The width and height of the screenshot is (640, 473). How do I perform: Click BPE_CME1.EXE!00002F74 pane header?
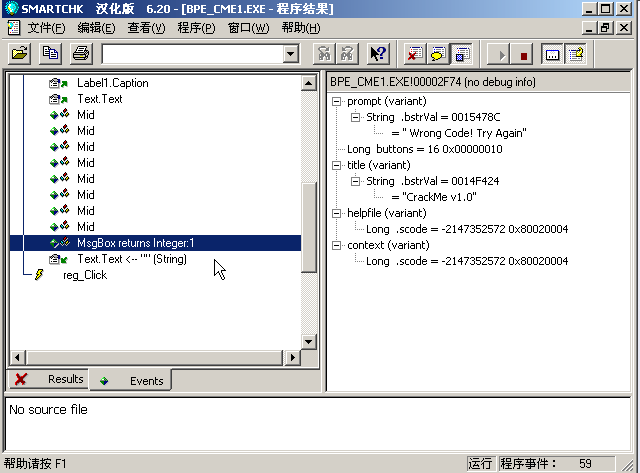click(479, 82)
